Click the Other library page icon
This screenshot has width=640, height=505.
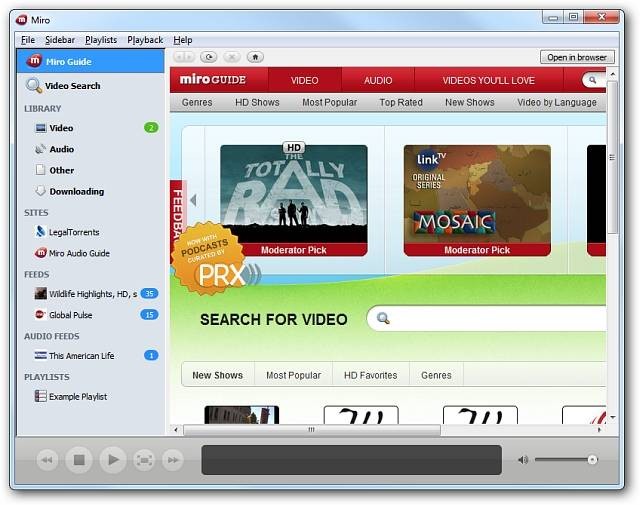(40, 170)
